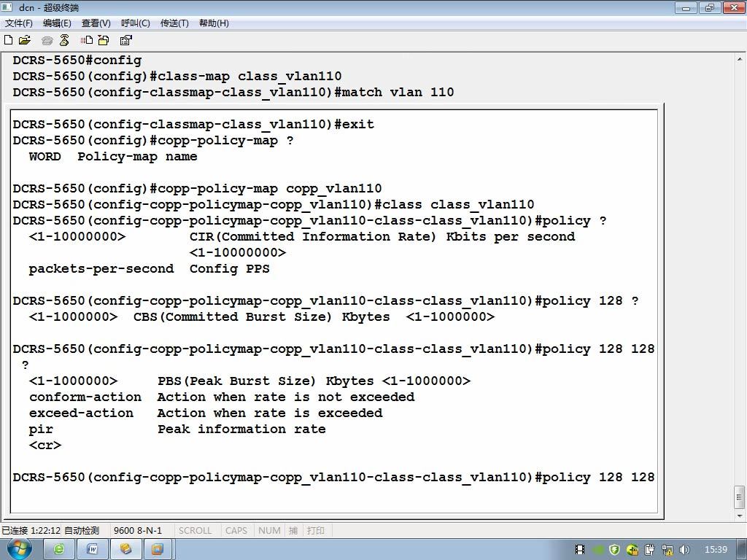Click the network warning tray icon
The height and width of the screenshot is (560, 747).
coord(667,550)
